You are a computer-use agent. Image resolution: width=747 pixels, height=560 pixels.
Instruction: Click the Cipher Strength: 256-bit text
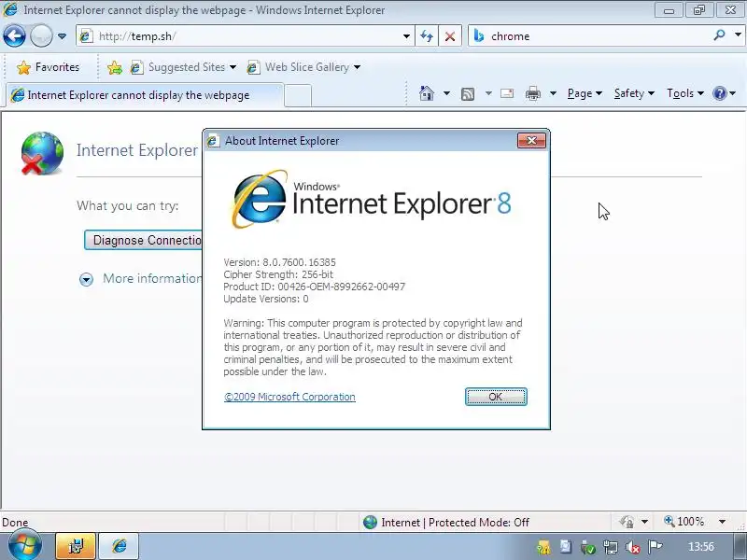(278, 274)
